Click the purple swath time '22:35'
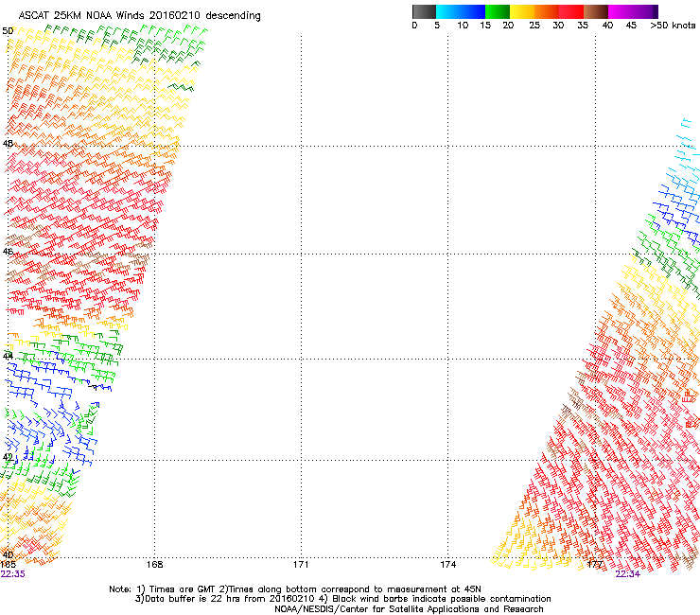This screenshot has width=700, height=615. 13,574
